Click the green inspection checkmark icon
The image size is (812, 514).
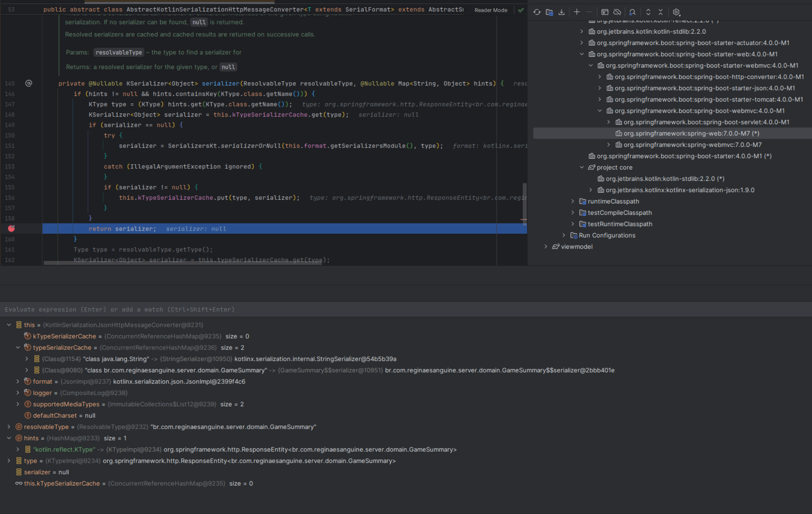tap(521, 10)
